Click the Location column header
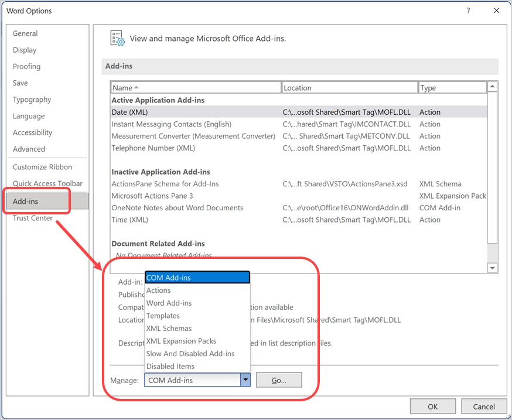512x420 pixels. pos(349,87)
